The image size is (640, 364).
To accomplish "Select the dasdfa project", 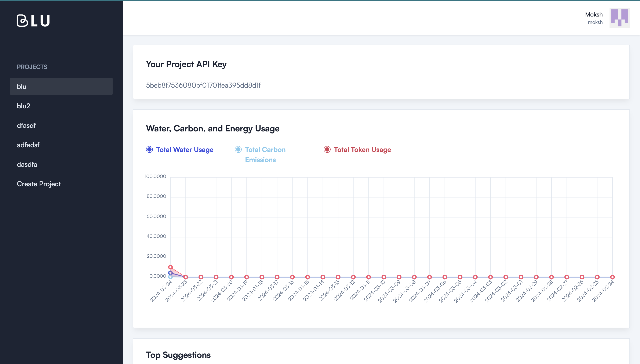I will coord(27,164).
